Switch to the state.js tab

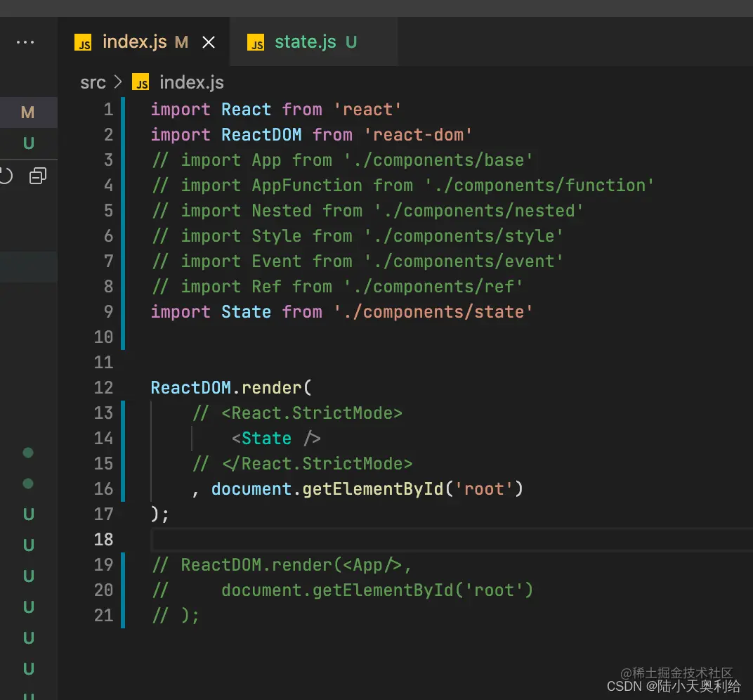tap(315, 41)
